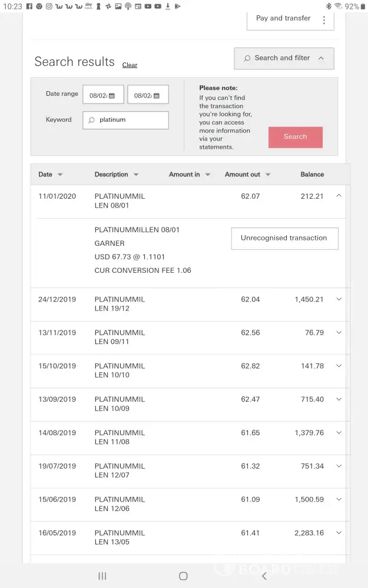368x588 pixels.
Task: Tap the Android recent apps button
Action: (102, 576)
